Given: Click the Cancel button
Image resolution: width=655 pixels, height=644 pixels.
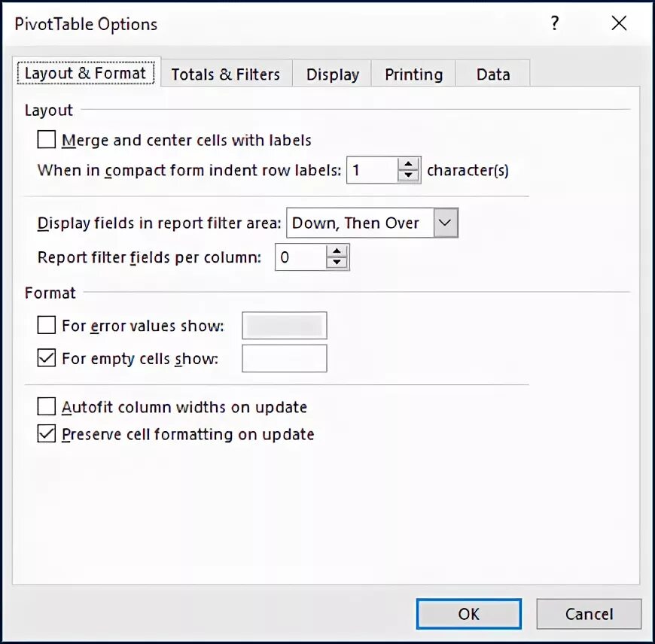Looking at the screenshot, I should 589,614.
